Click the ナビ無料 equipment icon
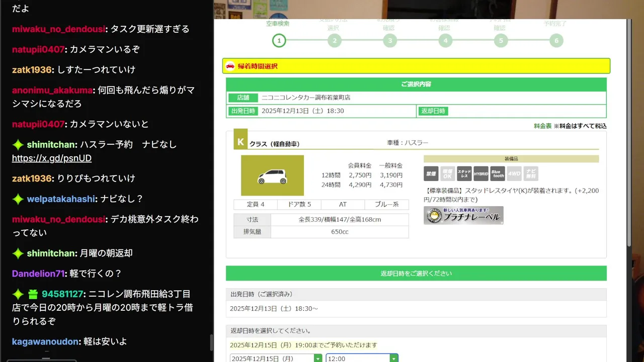The width and height of the screenshot is (644, 362). pos(531,174)
